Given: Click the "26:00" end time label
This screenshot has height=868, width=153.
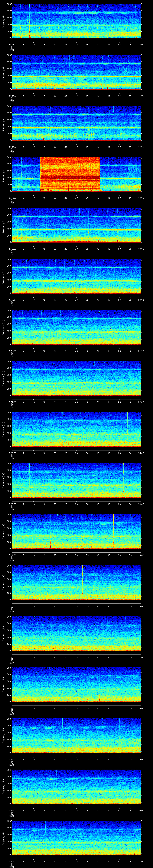Looking at the screenshot, I should point(141,606).
